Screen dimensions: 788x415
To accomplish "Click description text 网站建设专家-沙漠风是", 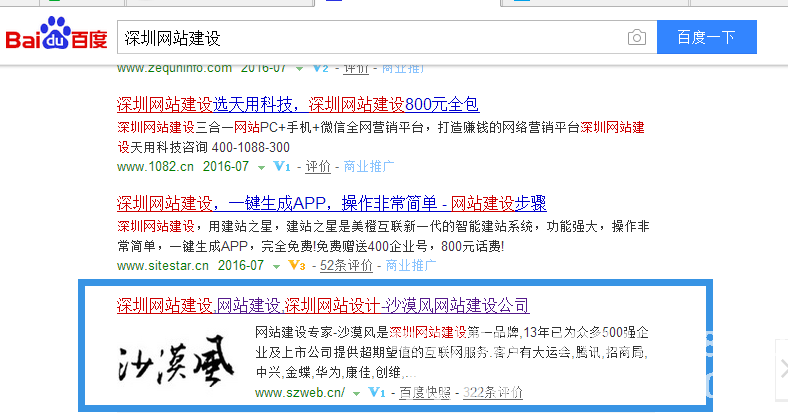I will coord(322,333).
